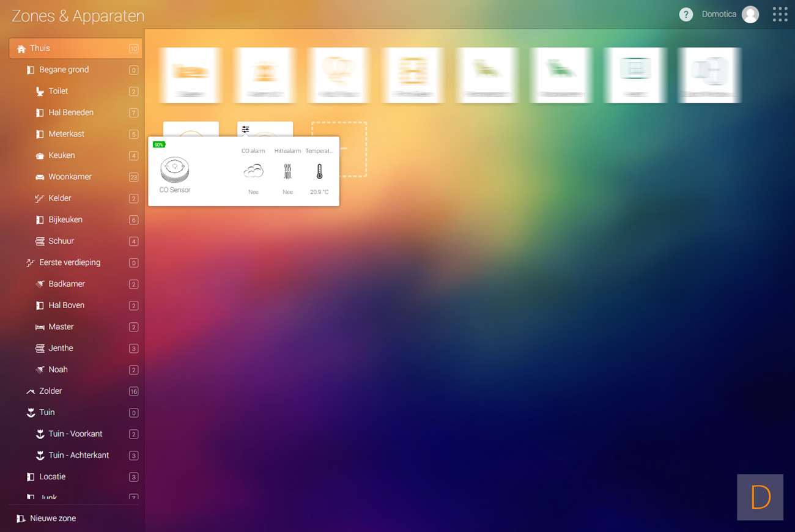This screenshot has height=532, width=795.
Task: Click the flower icon beside Tuin - Voorkant
Action: [x=40, y=434]
